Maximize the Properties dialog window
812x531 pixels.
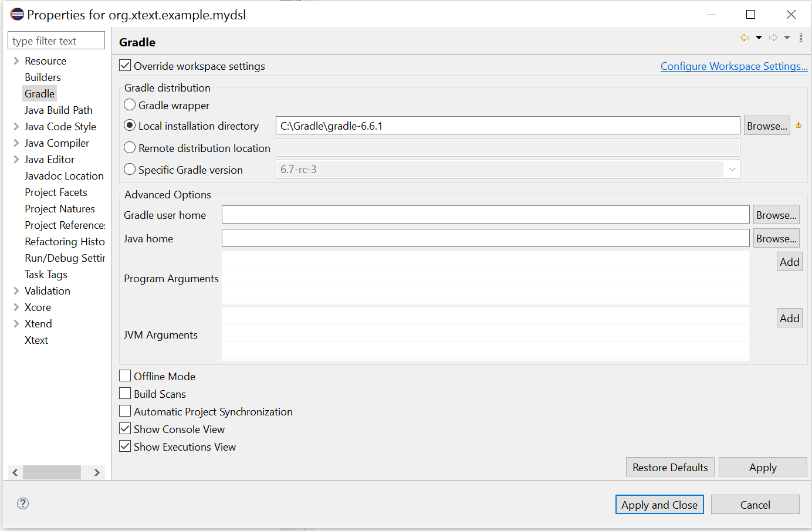point(750,15)
